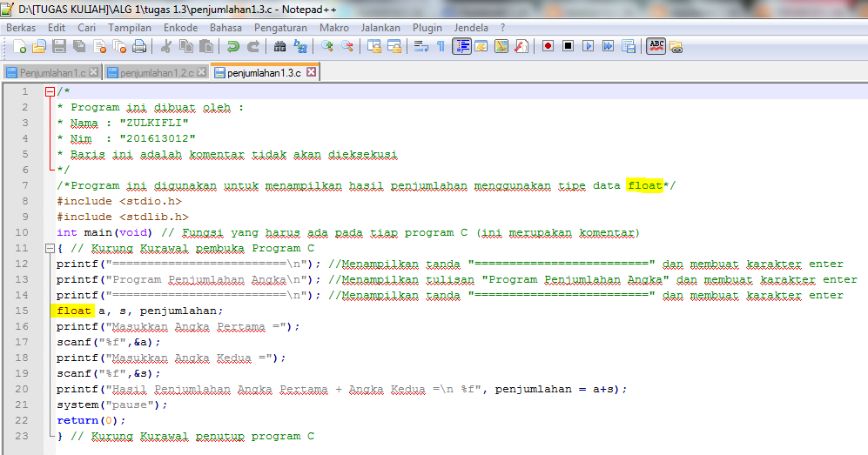Toggle the ABC spell-check button

pyautogui.click(x=656, y=46)
